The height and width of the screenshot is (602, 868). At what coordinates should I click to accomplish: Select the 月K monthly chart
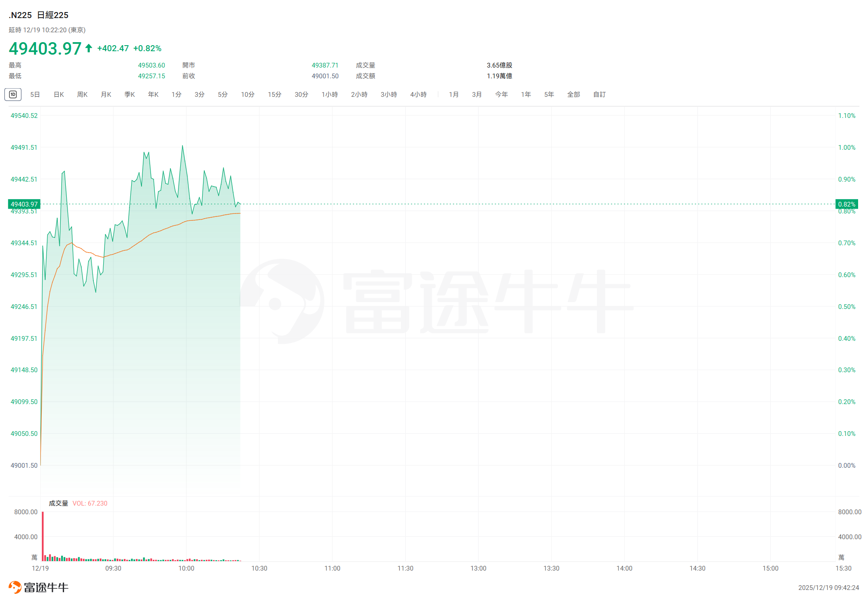click(106, 94)
